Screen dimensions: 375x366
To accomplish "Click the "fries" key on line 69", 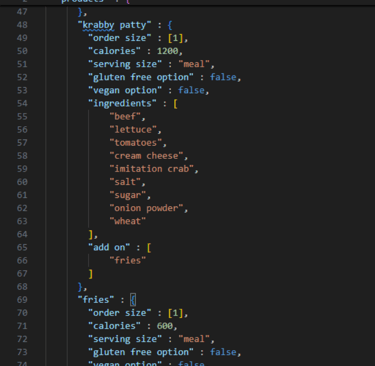I will [x=96, y=300].
